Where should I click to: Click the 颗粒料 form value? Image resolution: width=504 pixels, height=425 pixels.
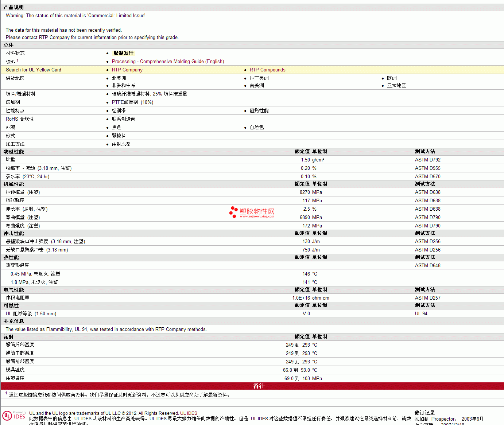pos(119,136)
